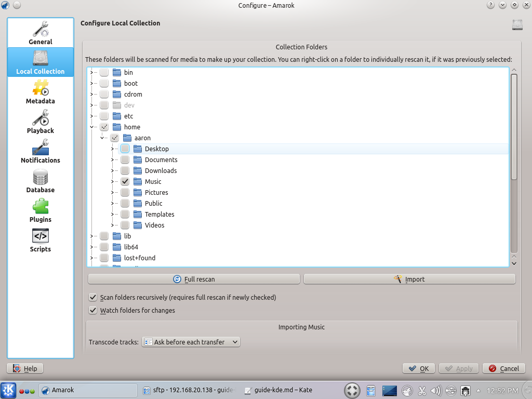Open the Playback settings page
Image resolution: width=532 pixels, height=399 pixels.
pyautogui.click(x=41, y=122)
